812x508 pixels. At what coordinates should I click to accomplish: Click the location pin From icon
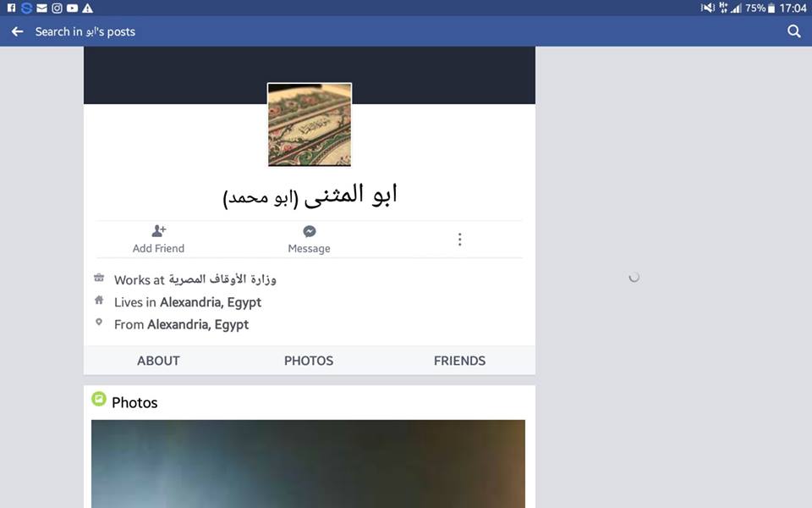point(99,323)
